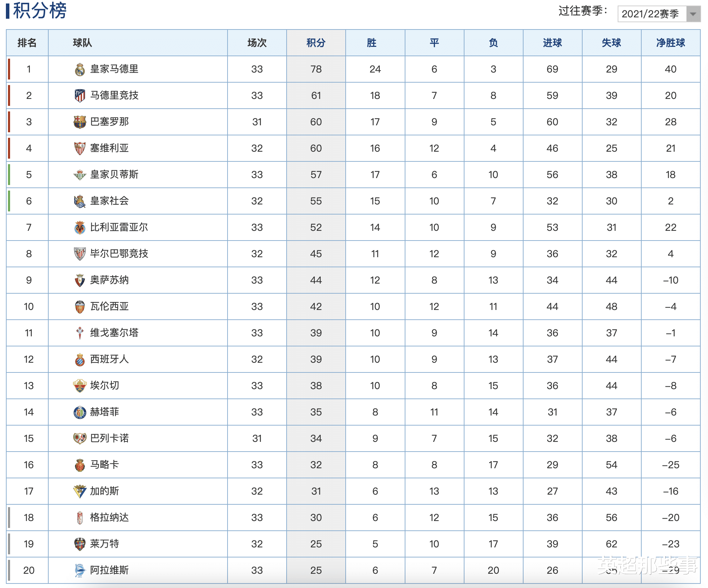
Task: Open team link 比利亚雷亚尔
Action: 119,227
